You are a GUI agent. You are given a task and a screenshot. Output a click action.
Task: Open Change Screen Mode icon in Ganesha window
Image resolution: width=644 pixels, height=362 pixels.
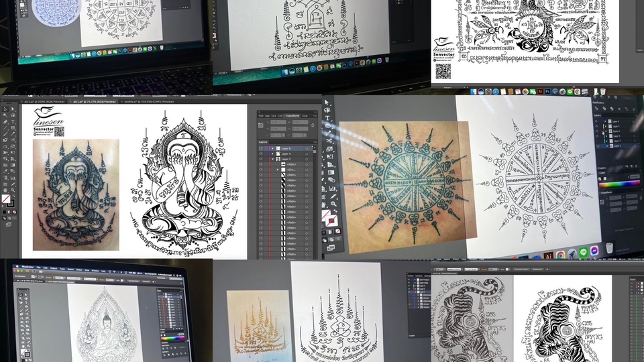pos(8,225)
